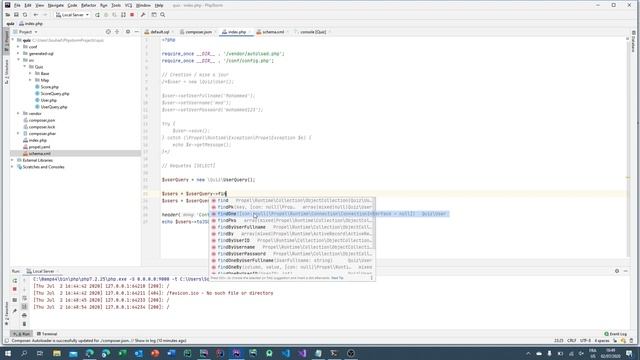
Task: Click the red Stop icon in main toolbar
Action: [132, 15]
